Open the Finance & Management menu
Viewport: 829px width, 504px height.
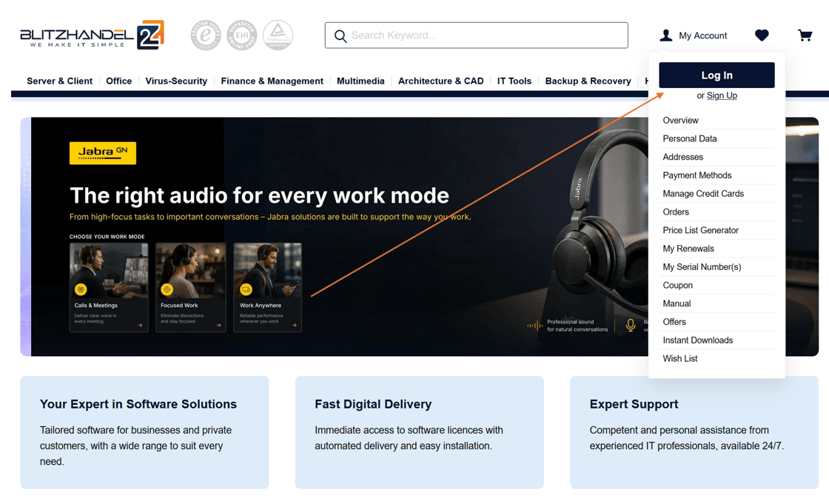coord(272,81)
